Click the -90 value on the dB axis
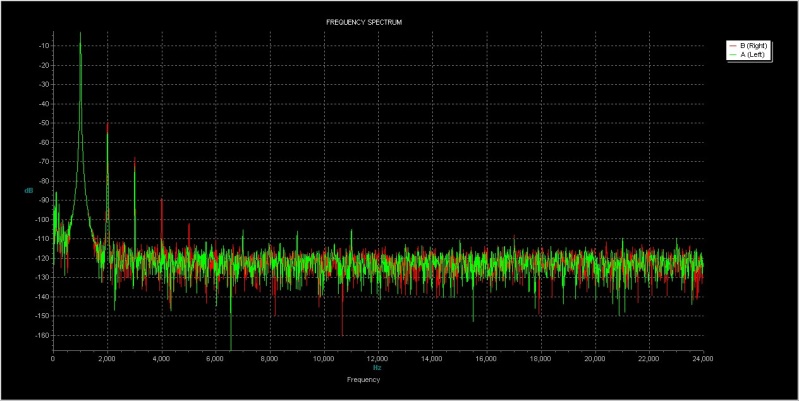 (x=43, y=200)
